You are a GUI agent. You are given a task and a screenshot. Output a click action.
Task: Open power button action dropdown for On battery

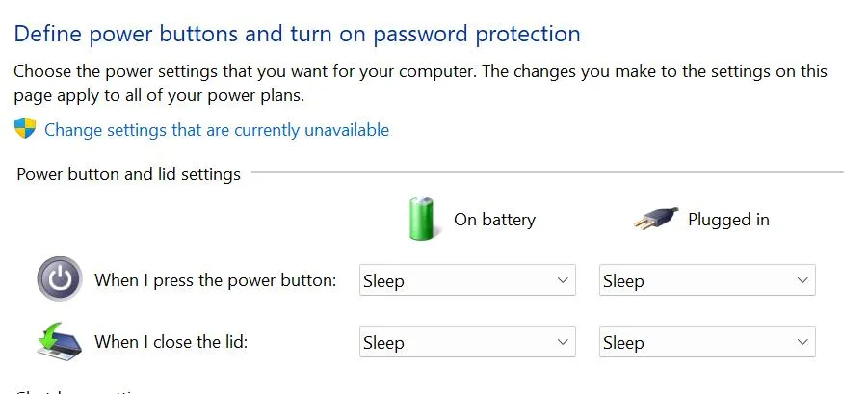[467, 281]
